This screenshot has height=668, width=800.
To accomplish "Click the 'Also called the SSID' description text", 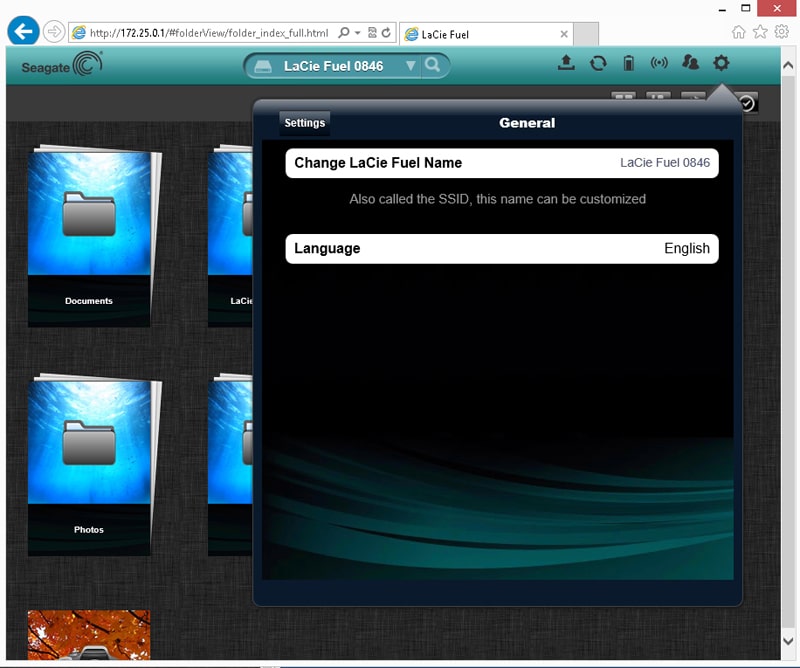I will (x=497, y=199).
